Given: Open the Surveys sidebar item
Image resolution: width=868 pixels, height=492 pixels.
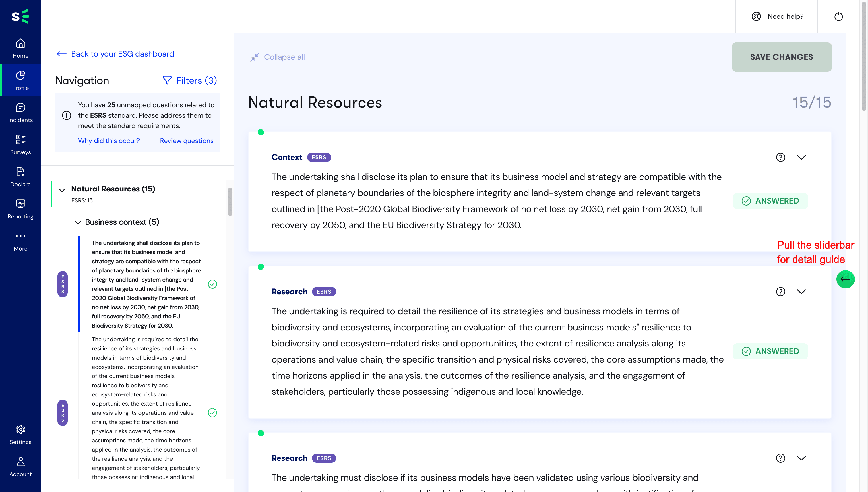Looking at the screenshot, I should point(21,145).
